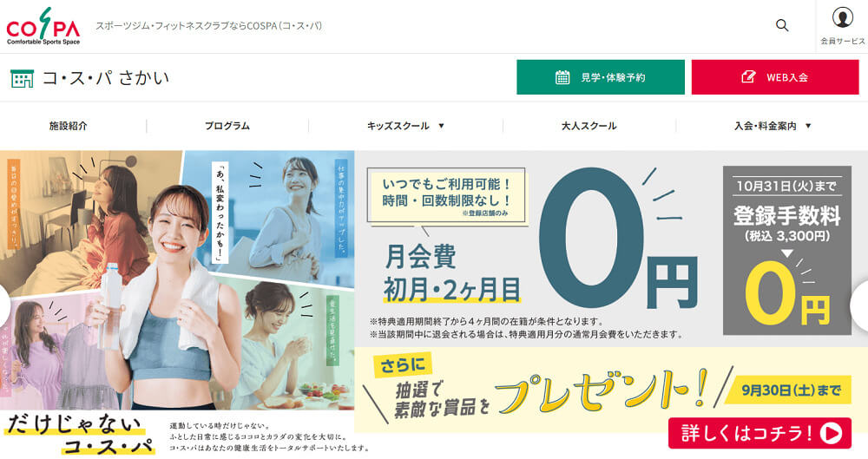Click the building icon beside コ・ス・パ さかい
868x459 pixels.
tap(23, 79)
